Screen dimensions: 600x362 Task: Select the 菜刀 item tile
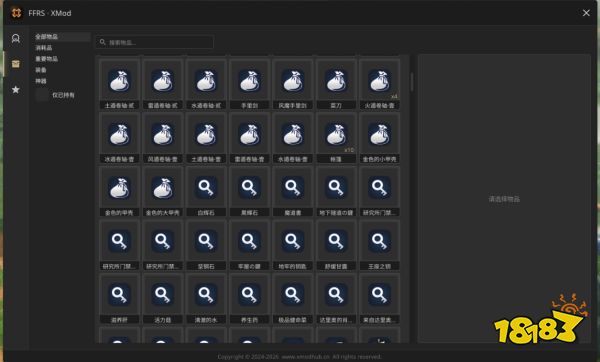(x=336, y=84)
